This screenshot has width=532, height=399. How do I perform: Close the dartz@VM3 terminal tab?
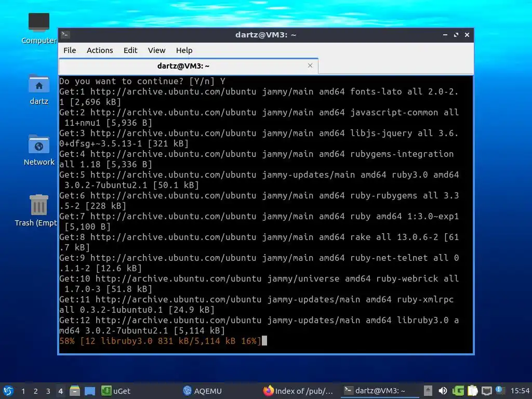pyautogui.click(x=310, y=65)
